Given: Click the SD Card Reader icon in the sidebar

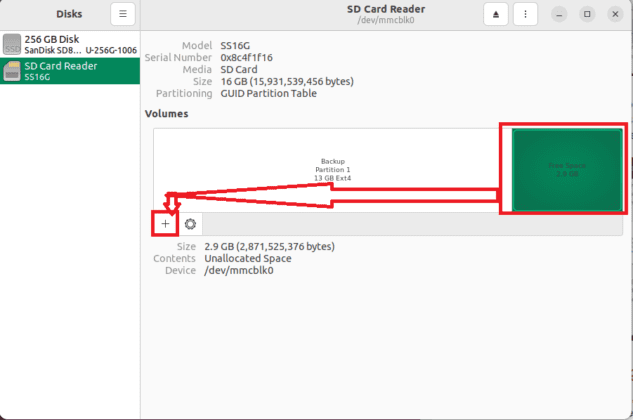Looking at the screenshot, I should tap(12, 71).
